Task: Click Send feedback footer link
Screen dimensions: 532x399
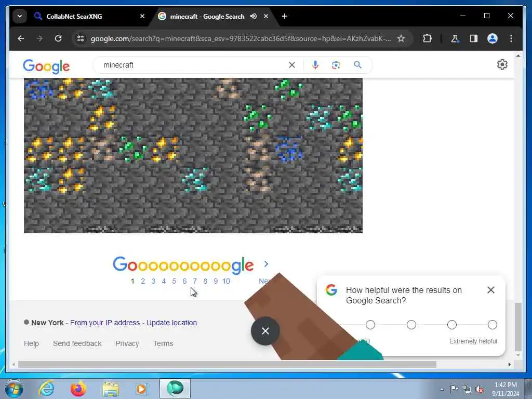Action: pyautogui.click(x=77, y=343)
